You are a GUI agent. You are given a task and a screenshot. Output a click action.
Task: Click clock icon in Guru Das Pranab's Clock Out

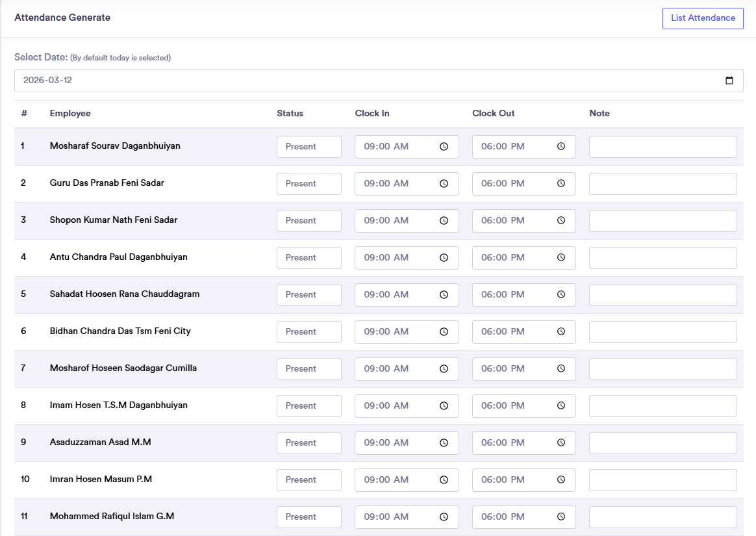point(561,184)
